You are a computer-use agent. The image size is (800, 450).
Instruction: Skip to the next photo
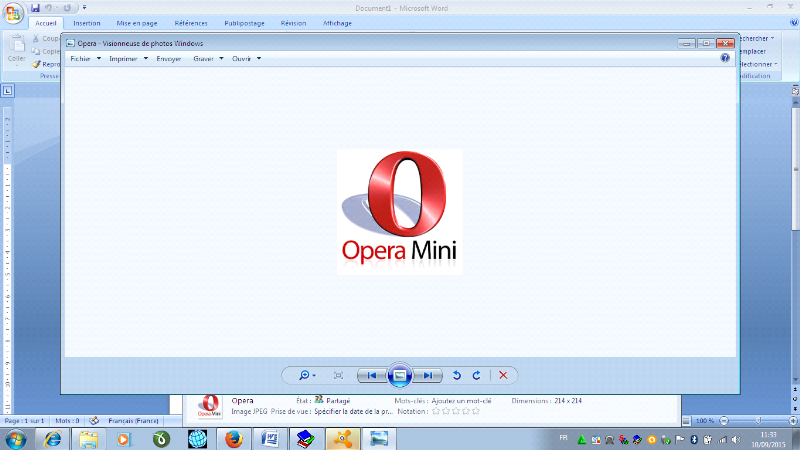(x=428, y=375)
